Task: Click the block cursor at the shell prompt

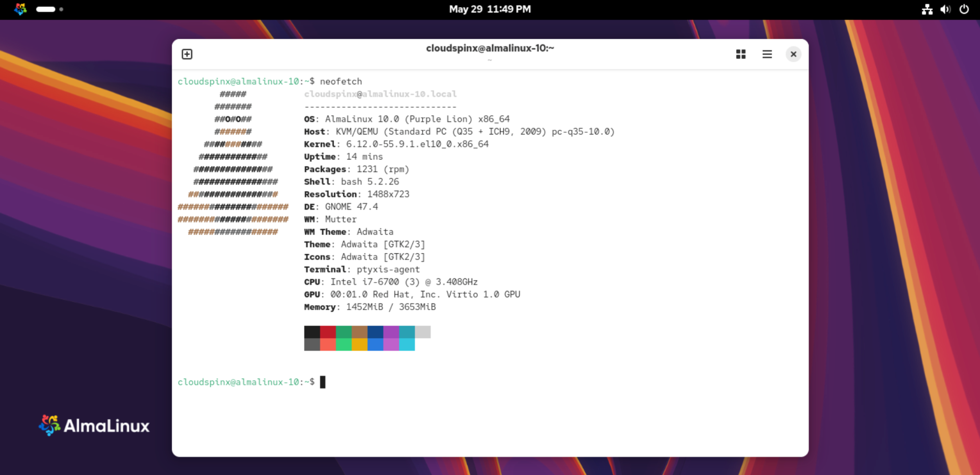Action: (x=322, y=382)
